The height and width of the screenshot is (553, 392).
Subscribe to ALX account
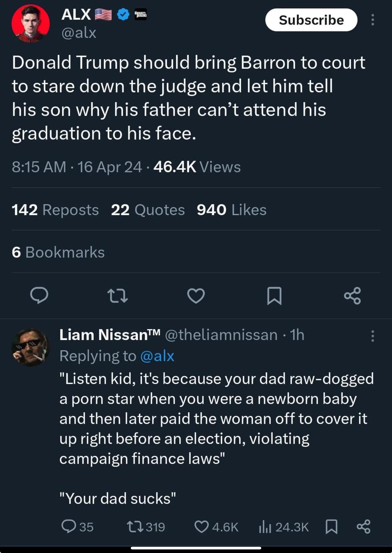[311, 20]
